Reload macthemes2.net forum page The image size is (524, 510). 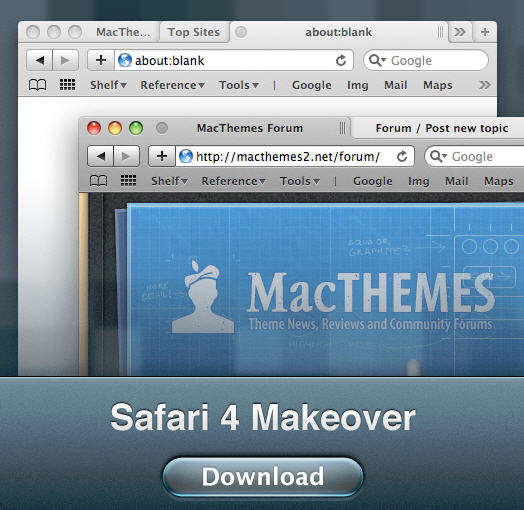click(402, 156)
